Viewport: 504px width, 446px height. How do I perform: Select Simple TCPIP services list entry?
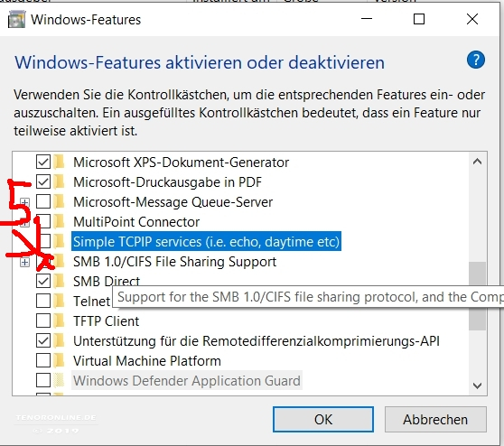click(206, 242)
